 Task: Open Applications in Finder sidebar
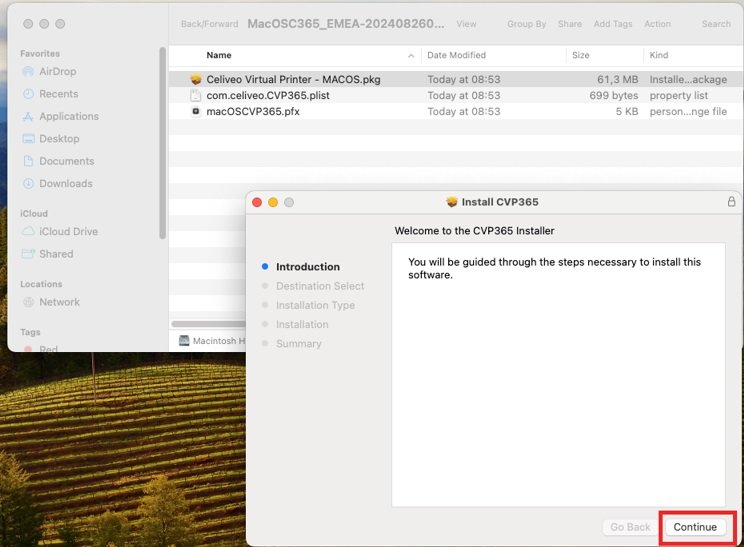click(69, 116)
